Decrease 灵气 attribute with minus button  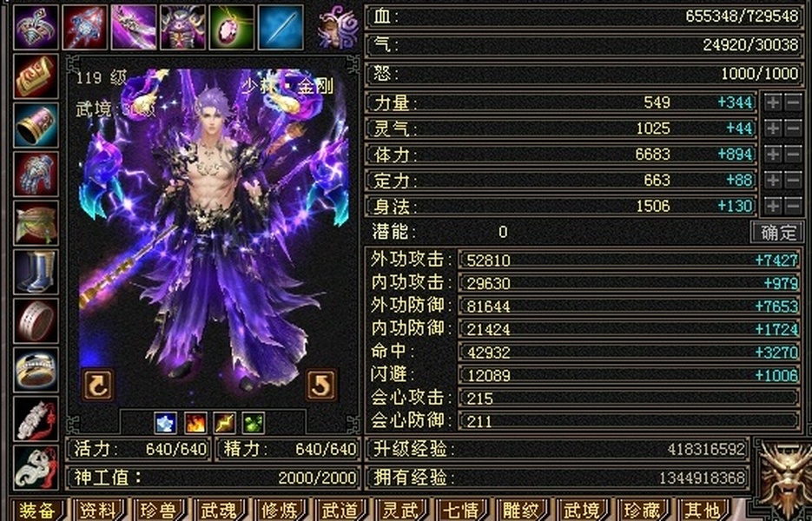tap(794, 129)
